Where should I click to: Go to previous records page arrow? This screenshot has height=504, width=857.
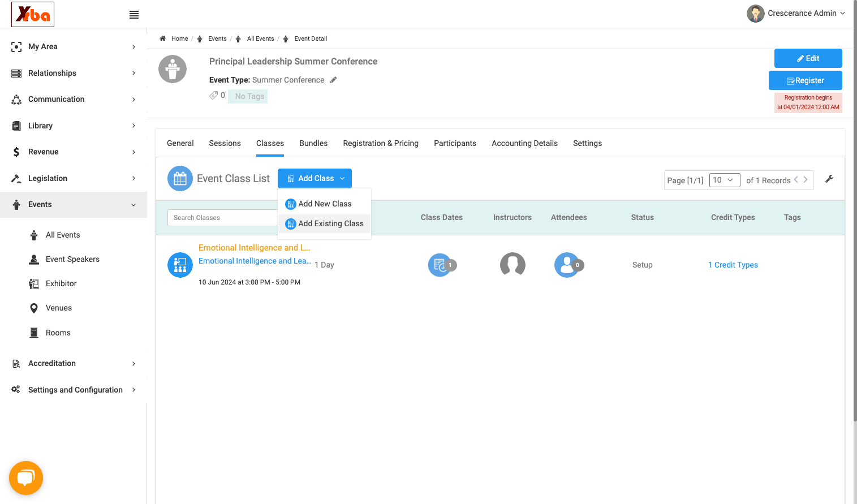tap(796, 180)
